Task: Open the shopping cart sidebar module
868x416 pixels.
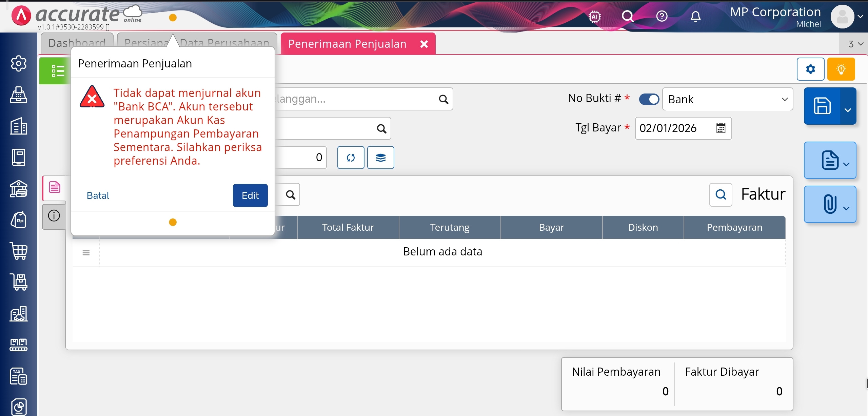Action: coord(19,251)
